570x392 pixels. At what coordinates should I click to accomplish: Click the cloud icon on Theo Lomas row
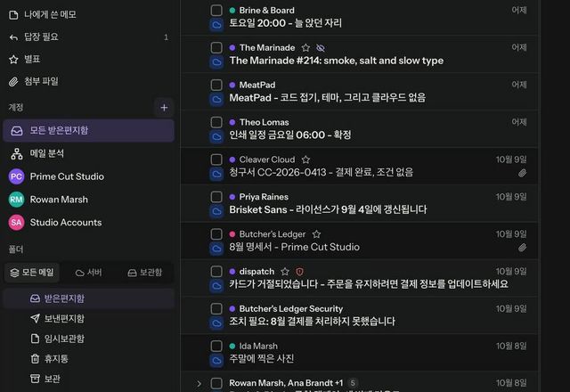tap(216, 136)
